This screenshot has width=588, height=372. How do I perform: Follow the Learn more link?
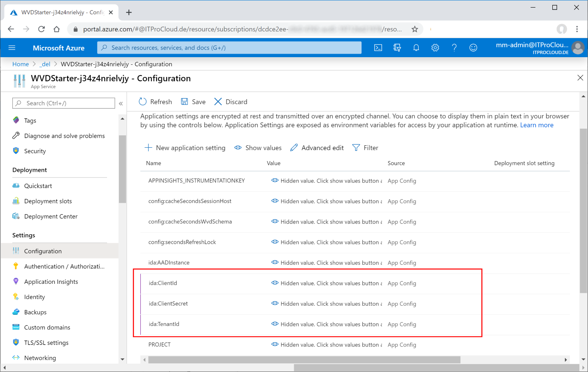pos(536,125)
